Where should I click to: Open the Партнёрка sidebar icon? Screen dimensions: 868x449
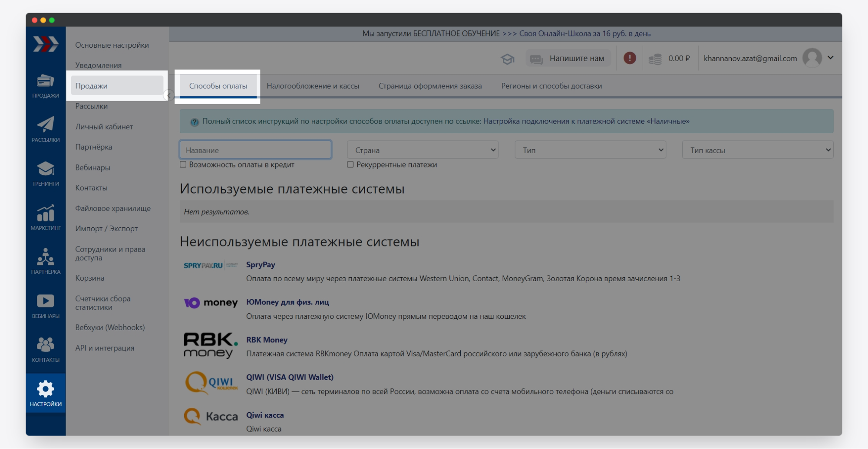[x=45, y=257]
